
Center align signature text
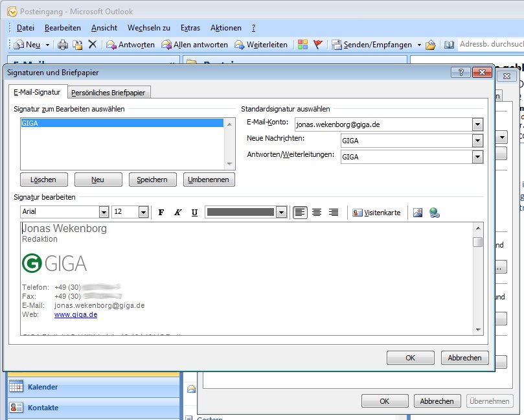317,213
